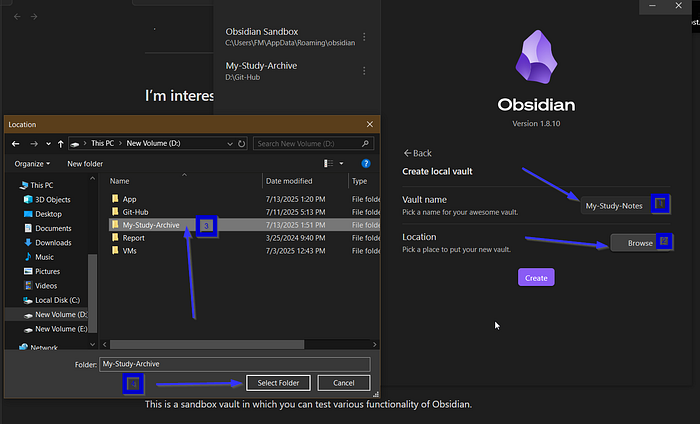The height and width of the screenshot is (424, 700).
Task: Select Local Disk (C:) in sidebar
Action: (x=51, y=300)
